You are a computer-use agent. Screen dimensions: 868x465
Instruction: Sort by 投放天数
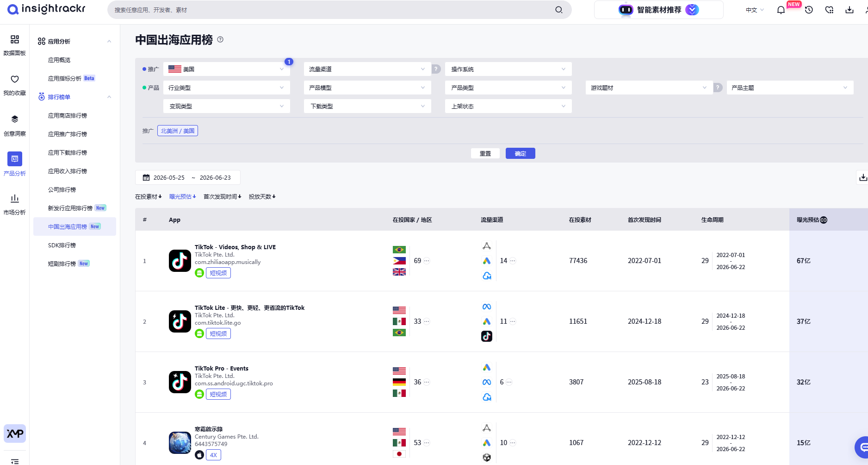262,196
